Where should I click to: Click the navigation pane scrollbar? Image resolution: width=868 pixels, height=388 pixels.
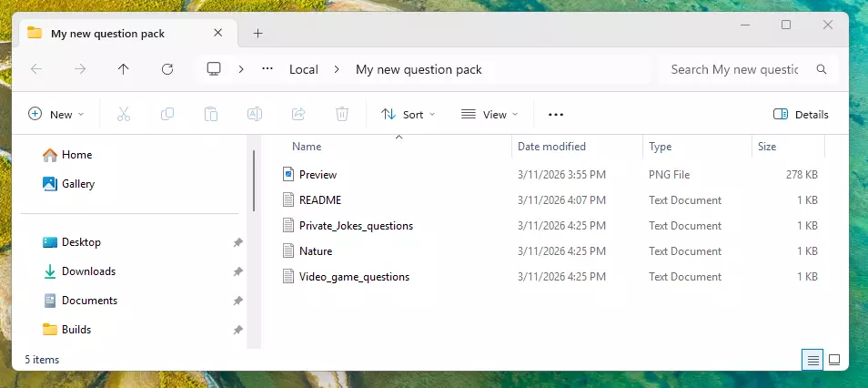click(254, 180)
